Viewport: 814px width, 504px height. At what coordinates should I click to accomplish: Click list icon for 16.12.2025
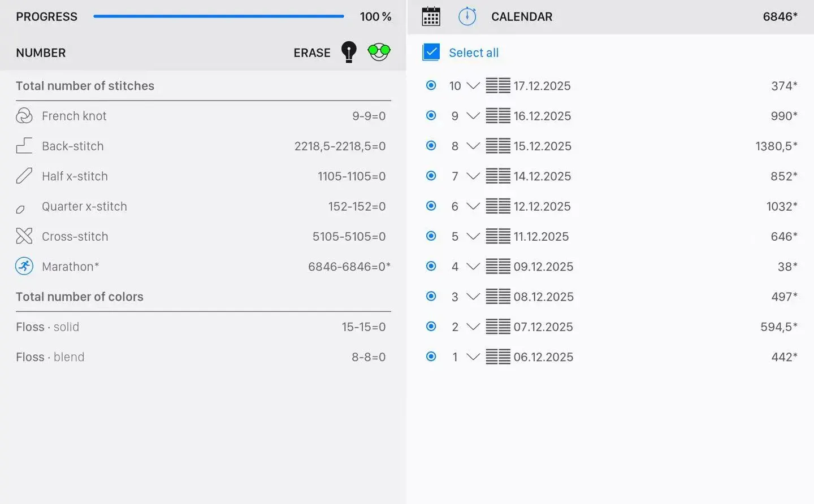498,116
